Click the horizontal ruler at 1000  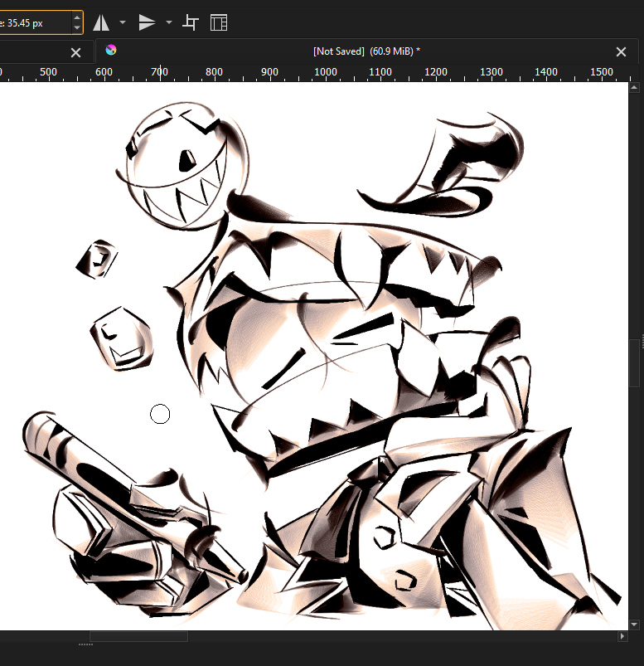click(325, 72)
